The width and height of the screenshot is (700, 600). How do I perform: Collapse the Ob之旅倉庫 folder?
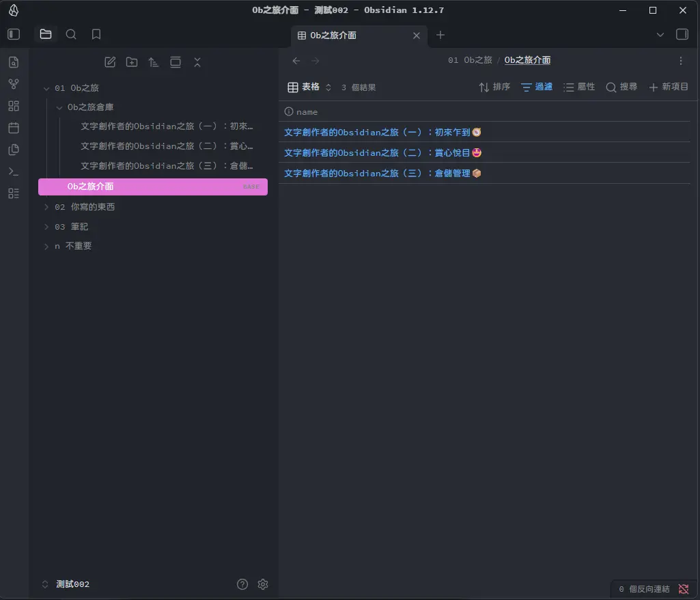tap(59, 107)
